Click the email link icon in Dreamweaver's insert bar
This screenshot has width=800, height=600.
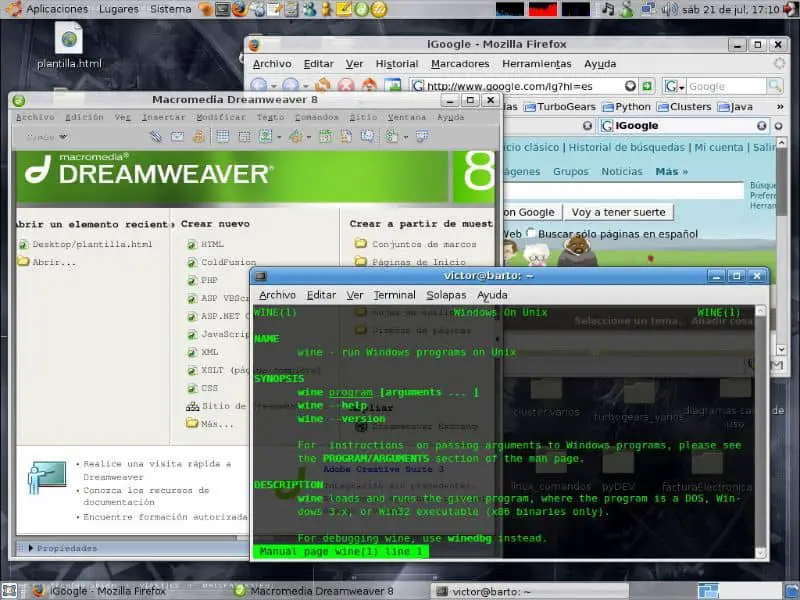tap(177, 136)
